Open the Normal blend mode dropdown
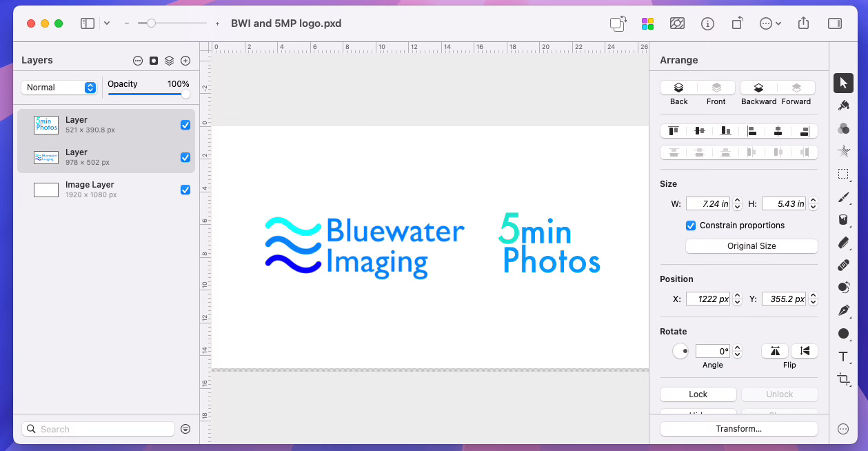This screenshot has width=868, height=451. pos(59,88)
